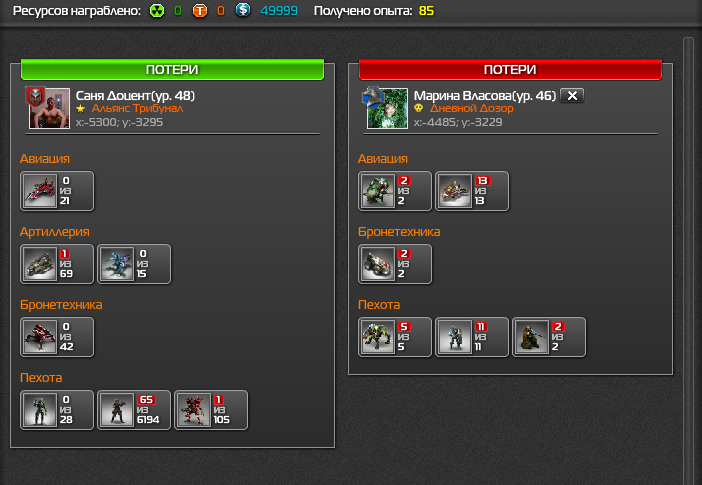Click the Ресурсов награблено label
This screenshot has height=485, width=702.
tap(77, 11)
